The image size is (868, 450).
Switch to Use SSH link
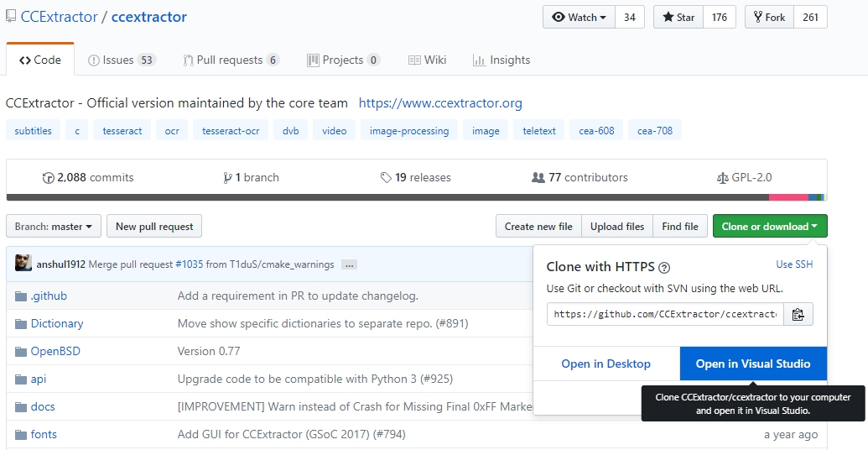coord(794,264)
